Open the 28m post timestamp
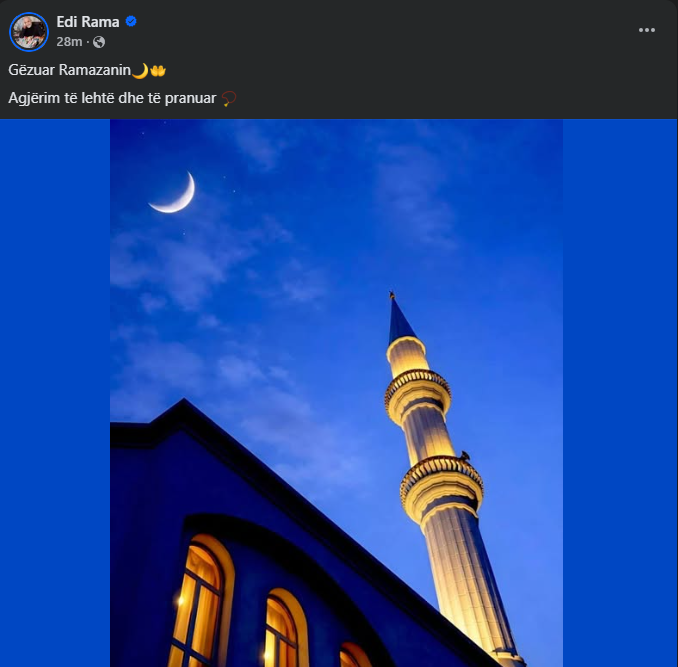This screenshot has width=678, height=667. coord(69,42)
